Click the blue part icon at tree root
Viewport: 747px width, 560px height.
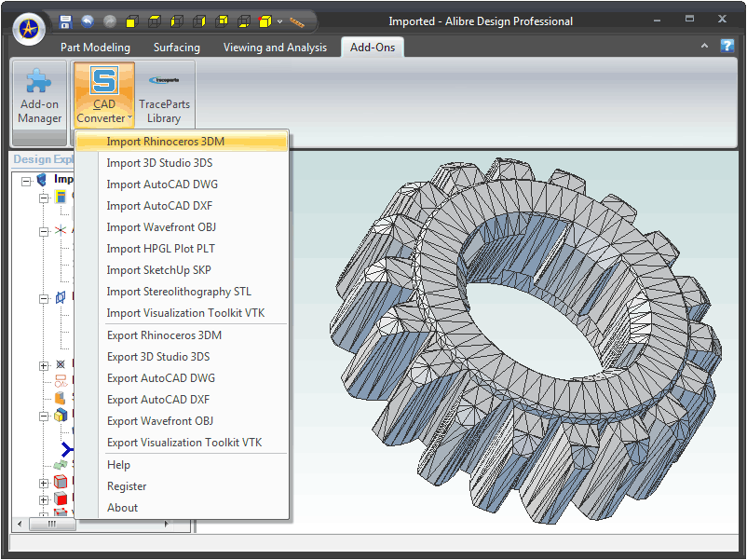tap(42, 180)
